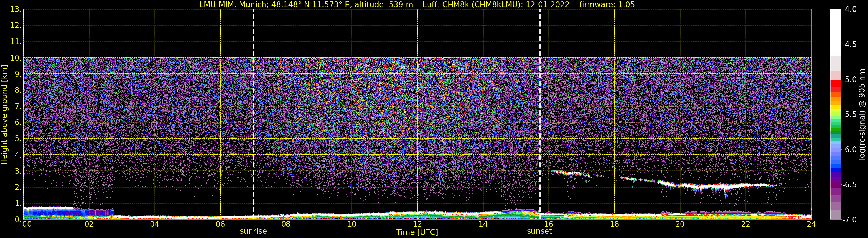Click the sunset dashed line marker
Screen dimensions: 868x238
(x=540, y=115)
